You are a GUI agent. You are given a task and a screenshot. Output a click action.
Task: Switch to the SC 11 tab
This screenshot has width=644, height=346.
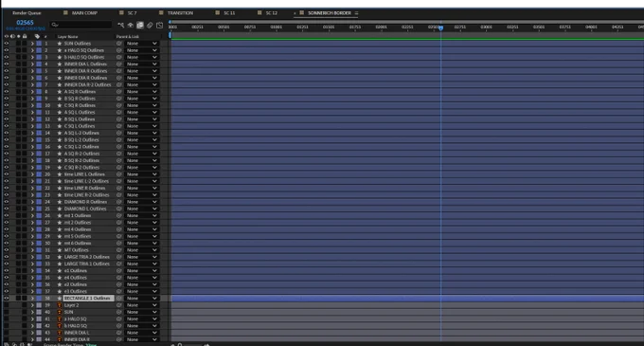pyautogui.click(x=229, y=13)
